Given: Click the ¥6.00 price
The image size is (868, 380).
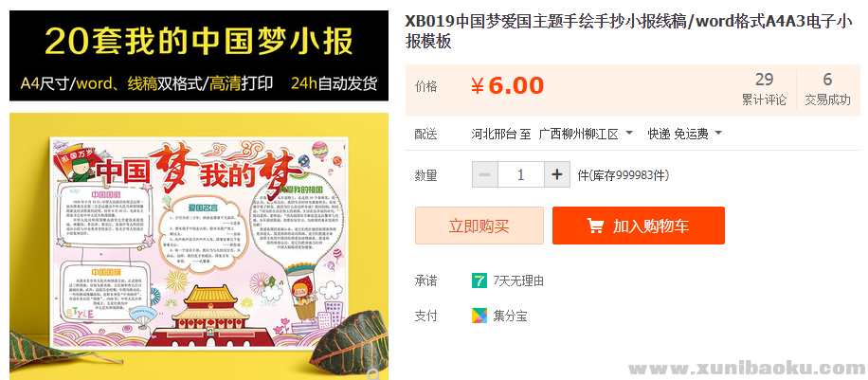Looking at the screenshot, I should pyautogui.click(x=507, y=86).
